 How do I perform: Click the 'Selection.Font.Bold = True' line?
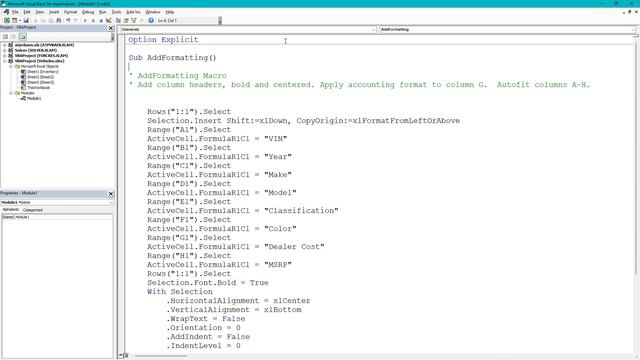coord(208,282)
